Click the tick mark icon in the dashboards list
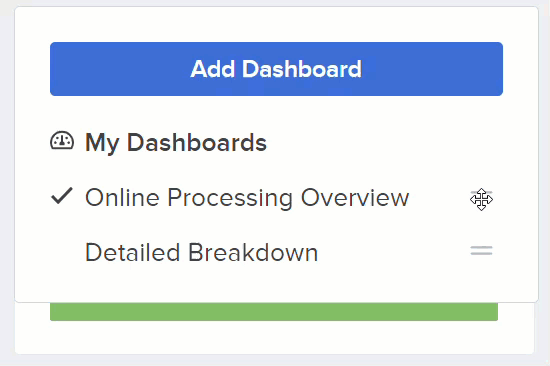Screen dimensions: 550x366 62,196
